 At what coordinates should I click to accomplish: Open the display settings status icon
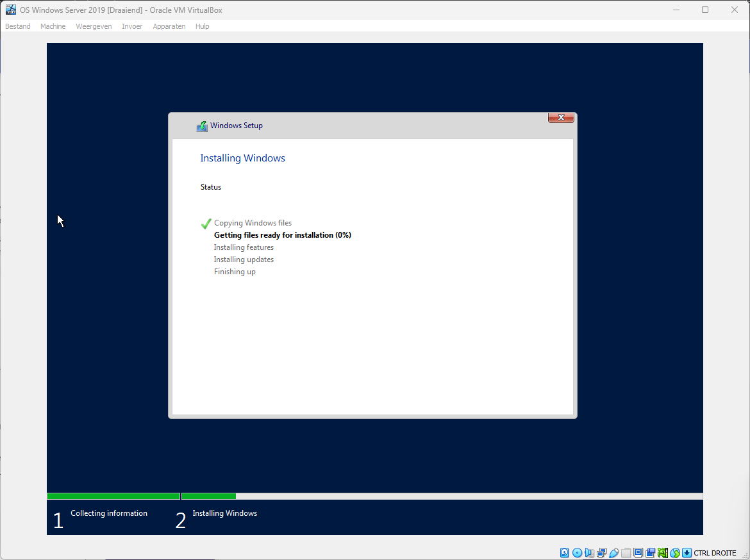click(638, 552)
